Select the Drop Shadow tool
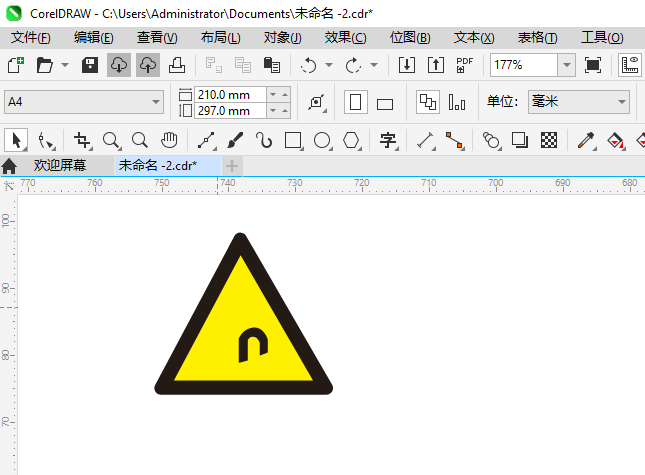The height and width of the screenshot is (475, 645). pos(520,141)
